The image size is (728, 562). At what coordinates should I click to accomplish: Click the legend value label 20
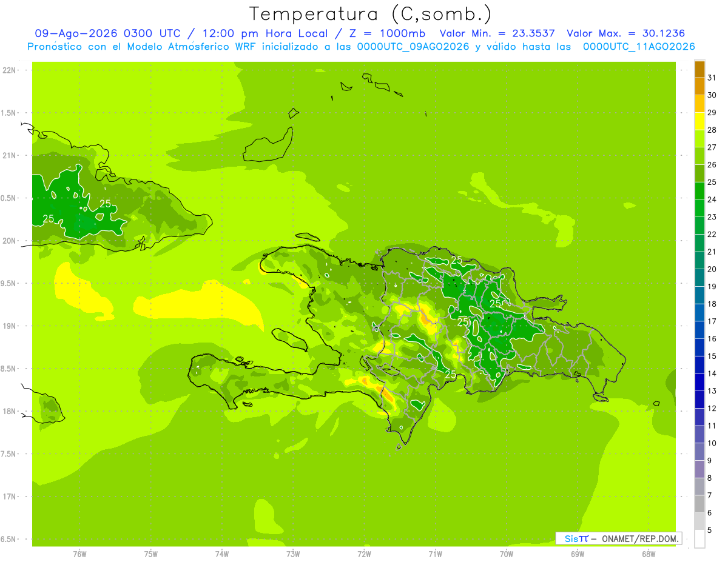click(x=712, y=269)
